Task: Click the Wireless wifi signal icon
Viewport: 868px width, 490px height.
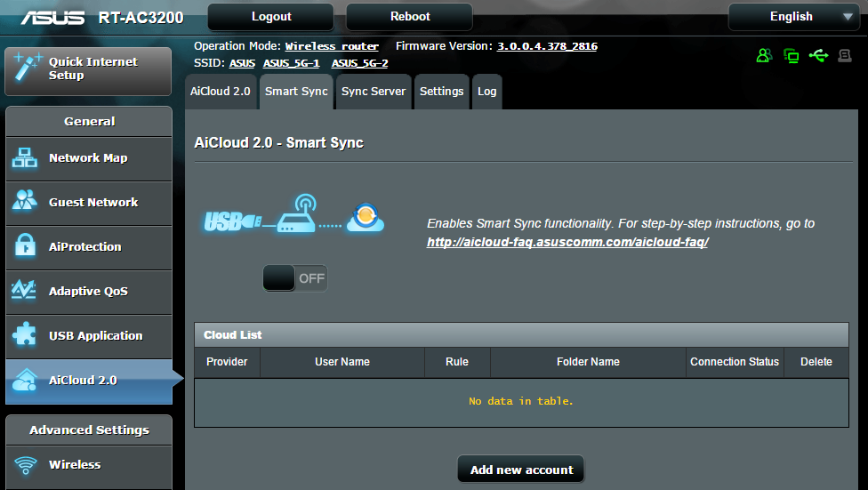Action: [x=26, y=465]
